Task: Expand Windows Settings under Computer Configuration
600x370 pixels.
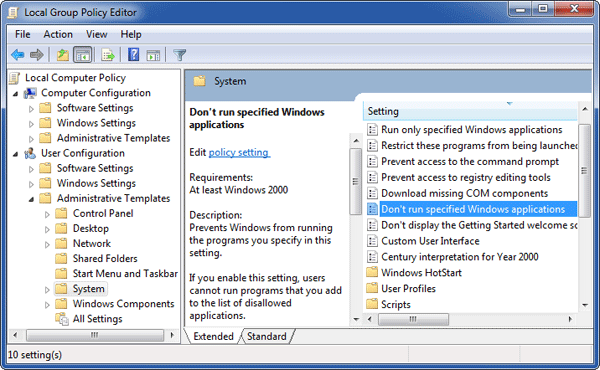Action: (31, 124)
